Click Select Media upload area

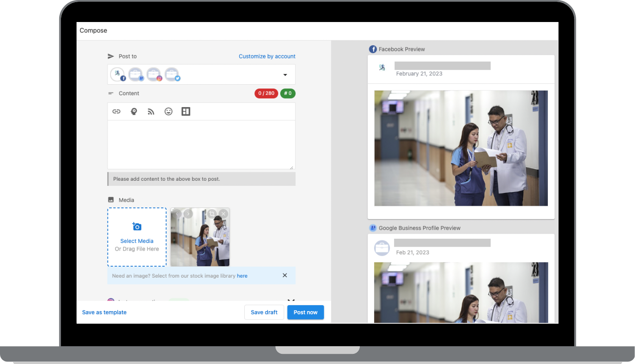137,237
